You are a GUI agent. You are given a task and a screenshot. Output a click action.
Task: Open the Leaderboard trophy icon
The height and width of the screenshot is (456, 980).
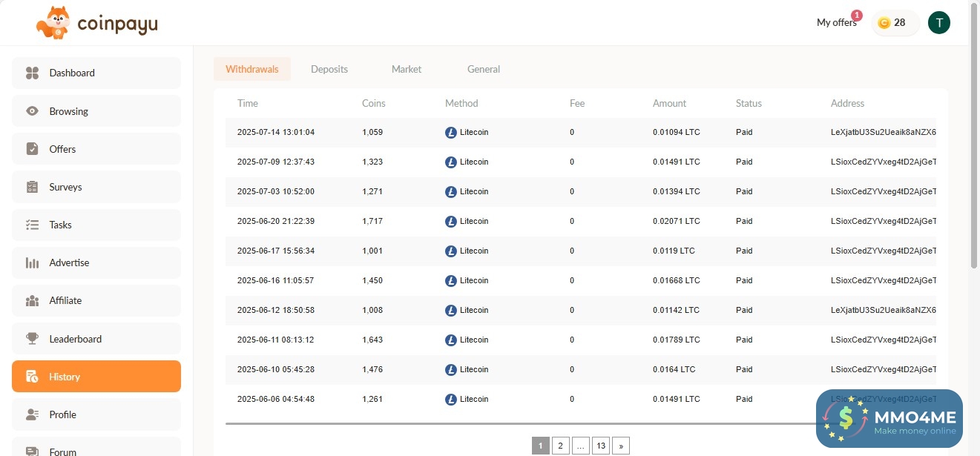[32, 339]
